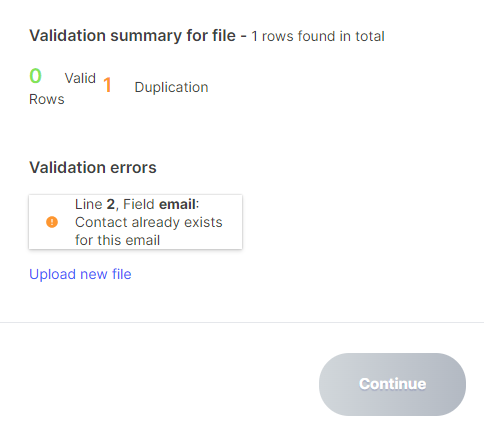Click the Rows label under the zero
The width and height of the screenshot is (484, 429).
click(47, 99)
